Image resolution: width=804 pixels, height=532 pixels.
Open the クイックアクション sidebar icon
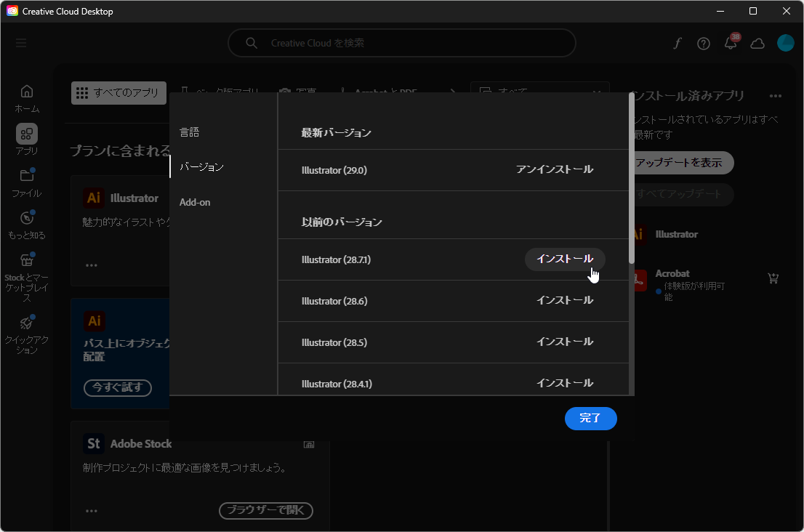pos(26,327)
